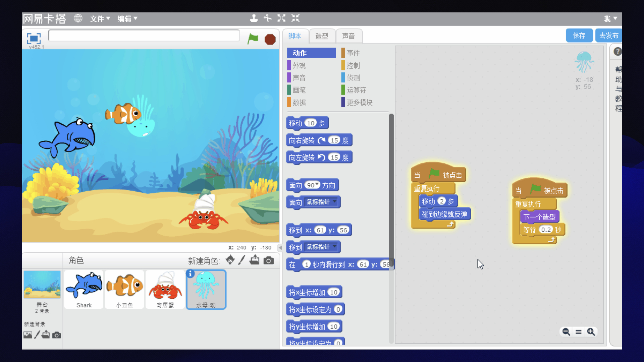Viewport: 644px width, 362px height.
Task: Zoom out scripts area
Action: pyautogui.click(x=566, y=332)
